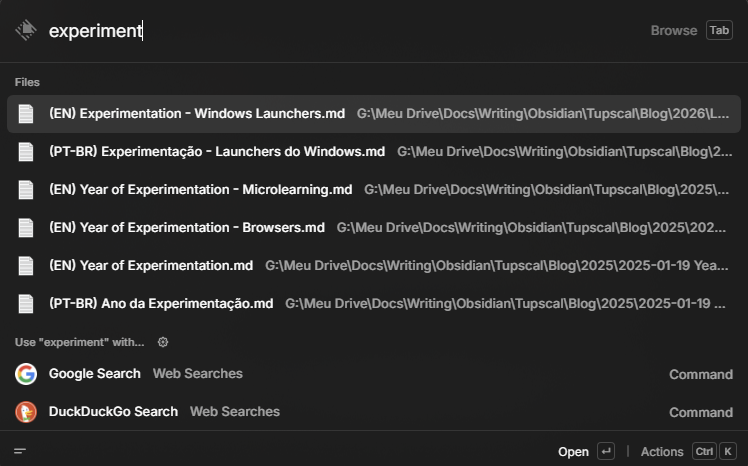Click document icon for Browsers.md row
Image resolution: width=748 pixels, height=466 pixels.
[x=26, y=228]
